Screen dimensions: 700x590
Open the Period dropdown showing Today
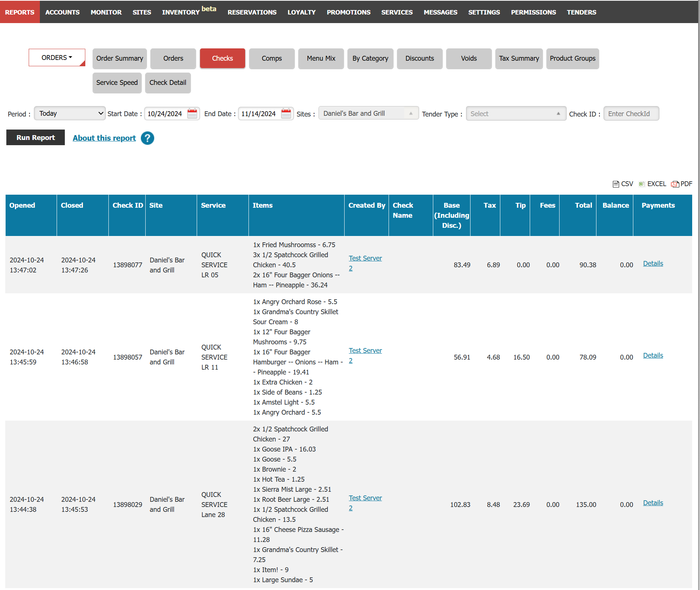[70, 114]
